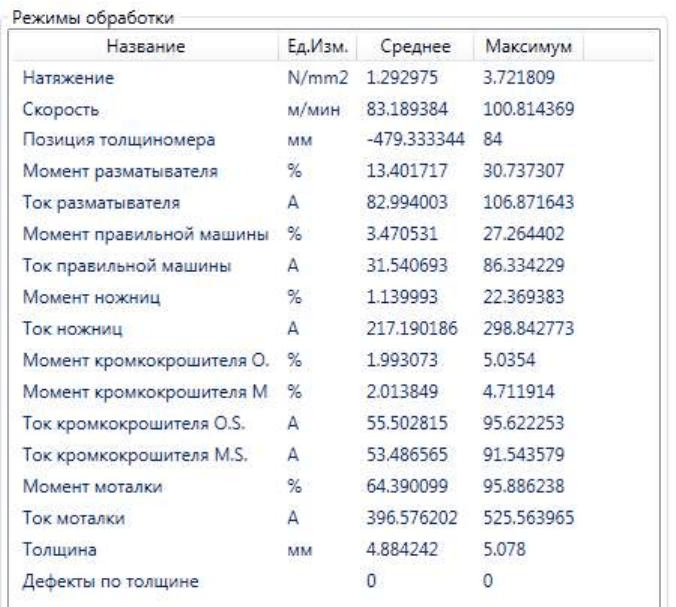Viewport: 676px width, 607px height.
Task: Select the Ток кромкокрошителя M.S. row
Action: point(333,454)
